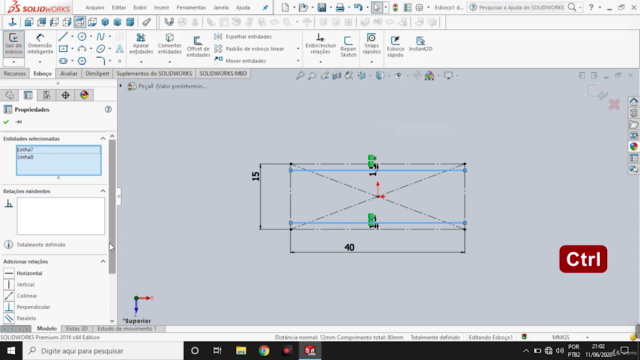The width and height of the screenshot is (640, 360).
Task: Switch to Avaliar tab
Action: coord(69,73)
